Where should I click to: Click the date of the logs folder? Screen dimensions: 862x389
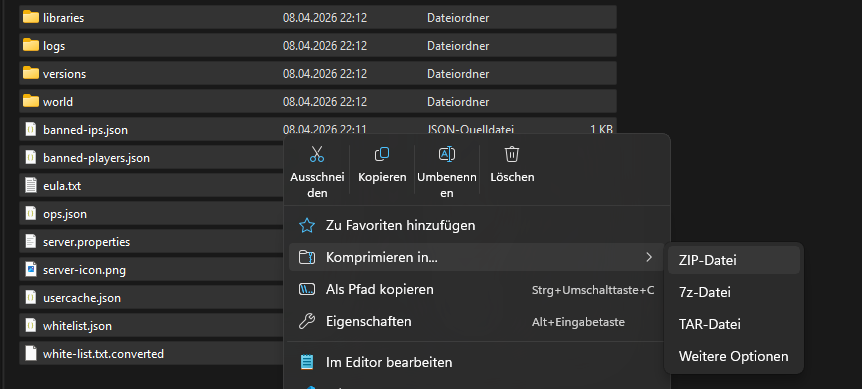(325, 46)
